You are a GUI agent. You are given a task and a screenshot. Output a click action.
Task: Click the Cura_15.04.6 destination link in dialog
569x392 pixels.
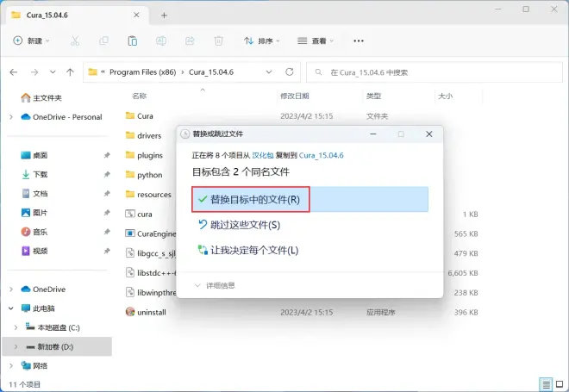pos(322,155)
